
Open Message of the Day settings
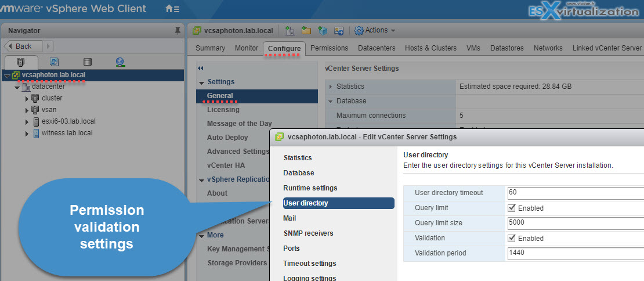point(239,123)
